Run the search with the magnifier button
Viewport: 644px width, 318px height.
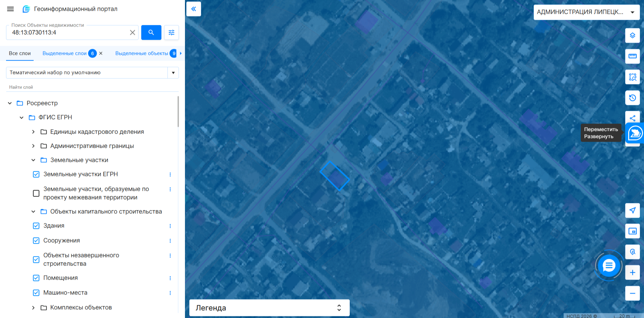(151, 33)
